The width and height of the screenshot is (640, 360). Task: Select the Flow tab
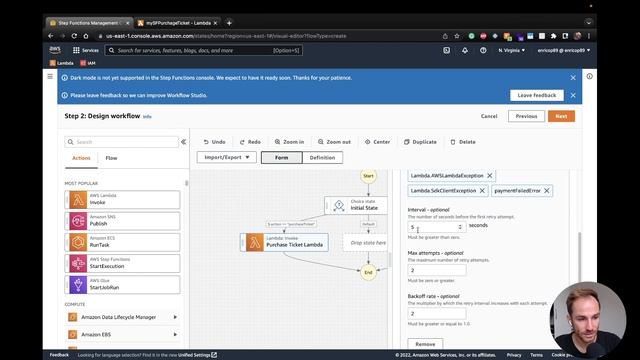[x=111, y=158]
